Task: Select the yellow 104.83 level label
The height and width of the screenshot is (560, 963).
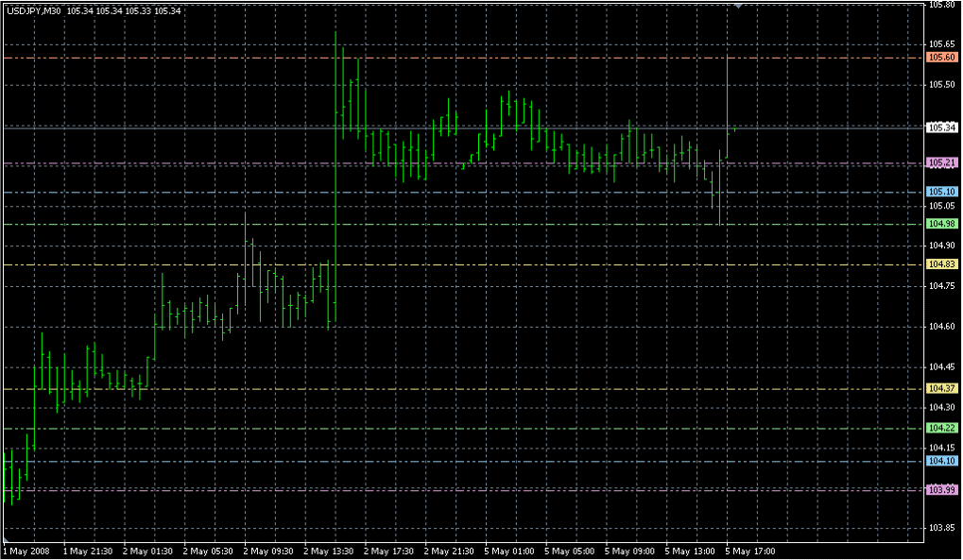Action: coord(940,264)
